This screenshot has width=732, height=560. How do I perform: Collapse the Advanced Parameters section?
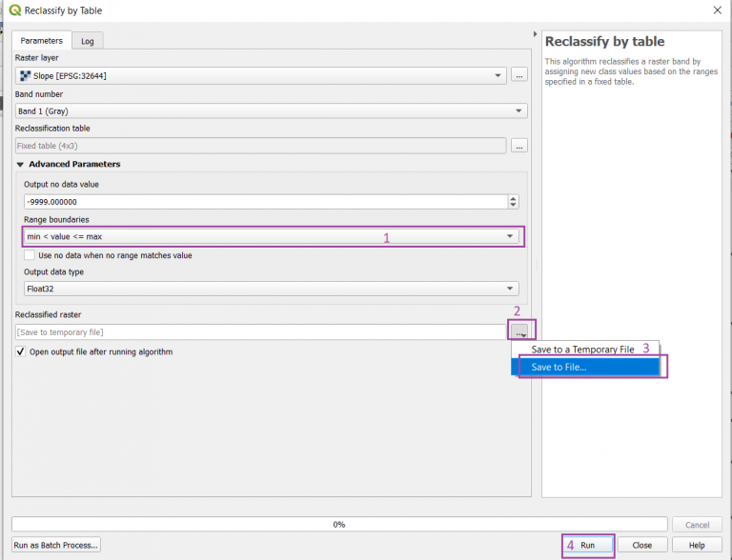click(x=21, y=164)
